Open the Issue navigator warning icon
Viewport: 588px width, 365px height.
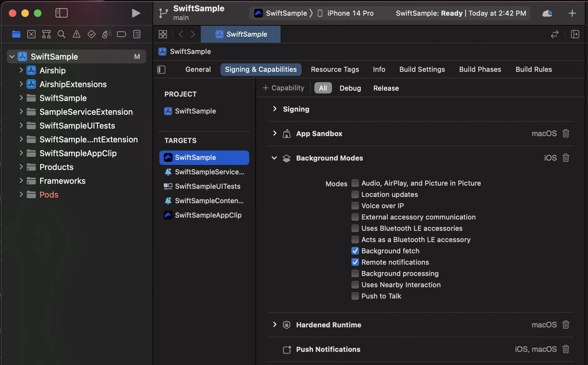(76, 34)
